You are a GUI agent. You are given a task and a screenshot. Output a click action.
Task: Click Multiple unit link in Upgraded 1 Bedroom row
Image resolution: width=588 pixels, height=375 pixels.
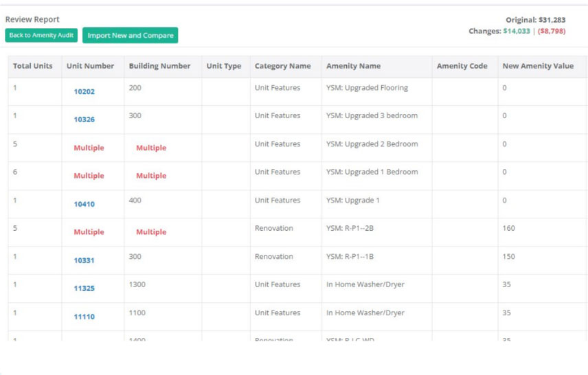click(x=89, y=176)
